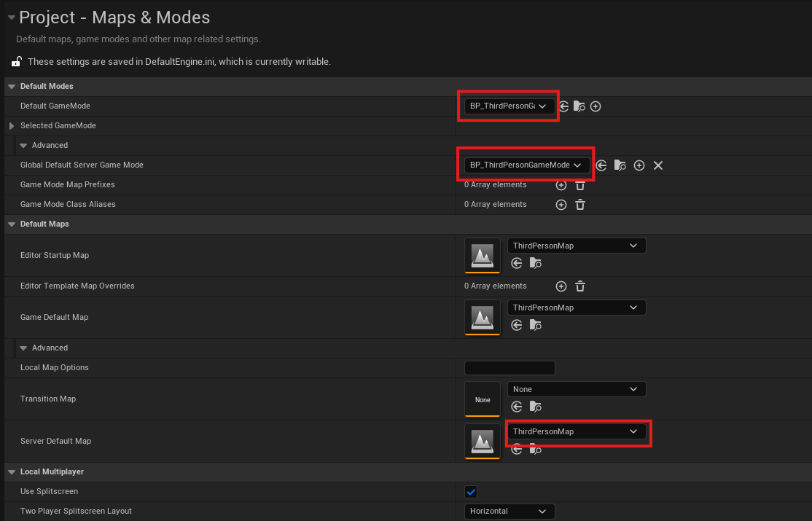The image size is (812, 521).
Task: Click the Editor Startup Map thumbnail
Action: 483,256
